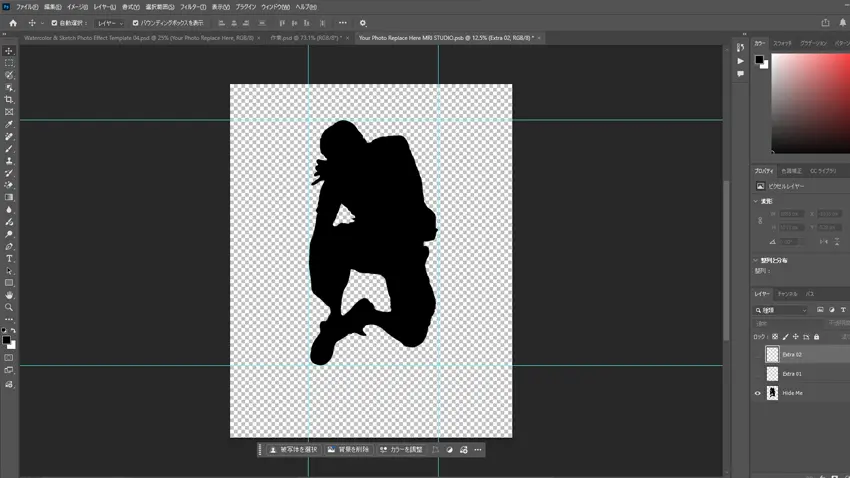Open the フィルター menu
Image resolution: width=850 pixels, height=478 pixels.
click(192, 7)
